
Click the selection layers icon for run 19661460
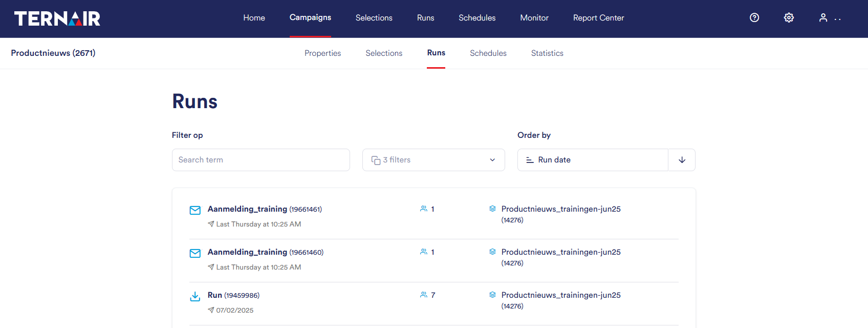(492, 252)
